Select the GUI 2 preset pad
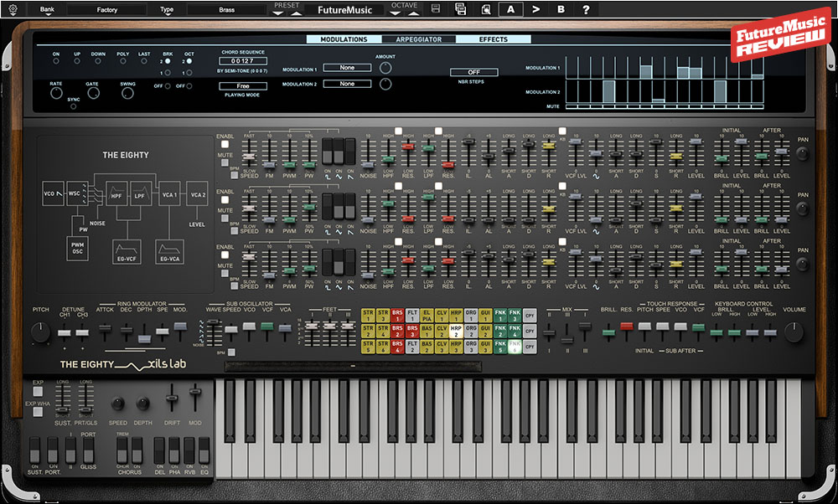The image size is (838, 504). pyautogui.click(x=485, y=331)
